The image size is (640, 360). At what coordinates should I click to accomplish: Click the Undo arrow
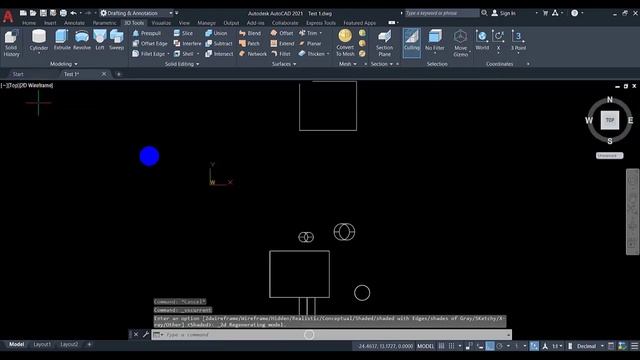click(73, 13)
